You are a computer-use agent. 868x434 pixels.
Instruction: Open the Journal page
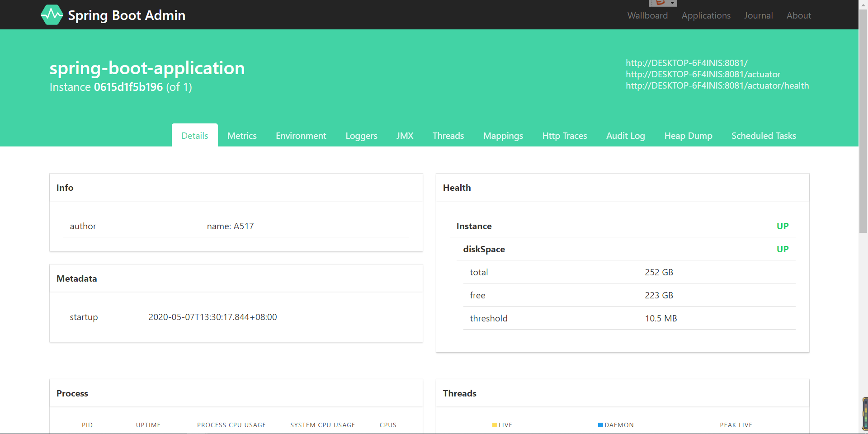click(758, 15)
